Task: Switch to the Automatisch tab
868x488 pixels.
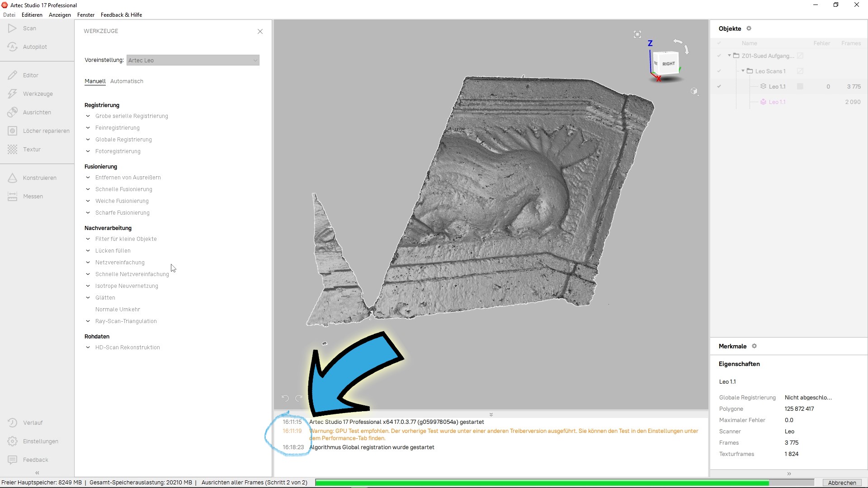Action: click(127, 81)
